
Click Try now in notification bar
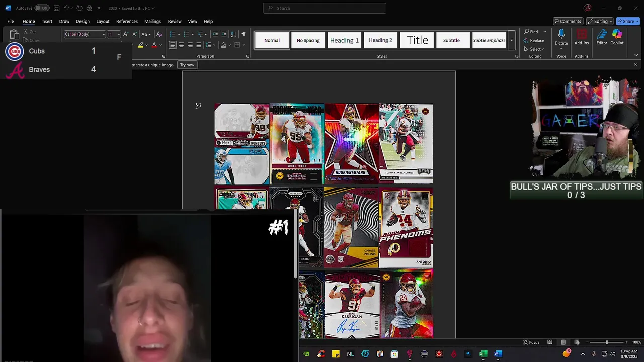pyautogui.click(x=187, y=65)
